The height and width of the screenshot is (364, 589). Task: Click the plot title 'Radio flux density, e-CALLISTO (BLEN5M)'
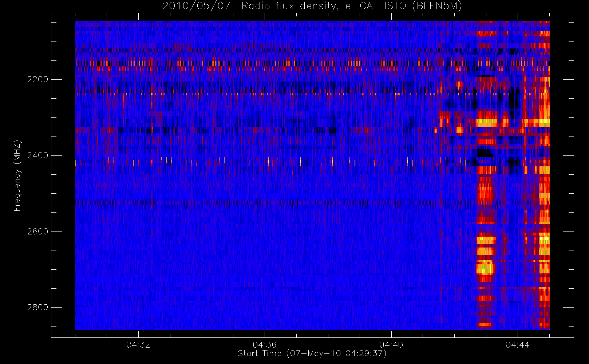coord(352,6)
